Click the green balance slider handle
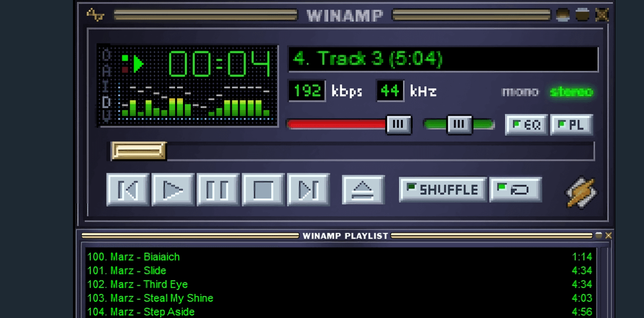 coord(459,124)
